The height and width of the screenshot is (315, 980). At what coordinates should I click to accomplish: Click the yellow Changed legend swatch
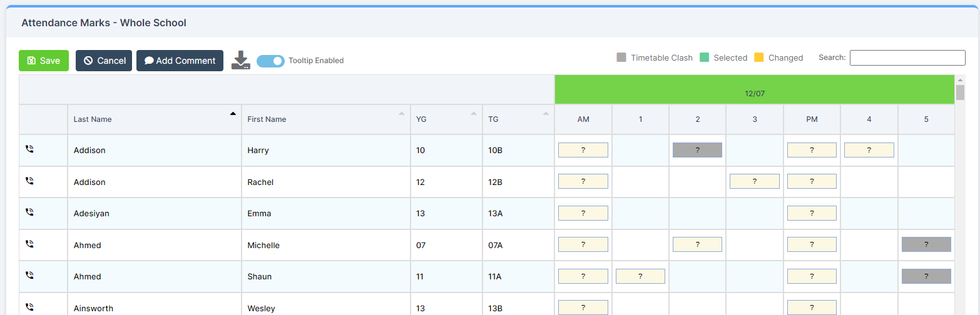[x=759, y=57]
